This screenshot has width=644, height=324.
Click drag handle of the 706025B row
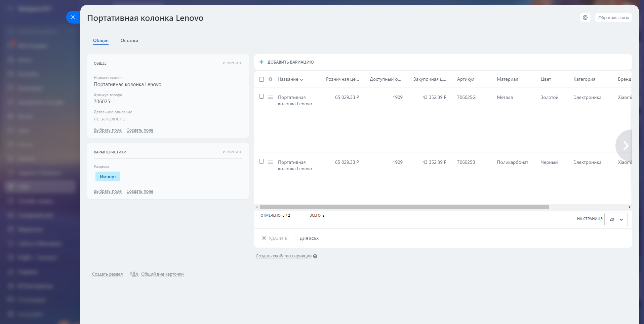coord(271,162)
